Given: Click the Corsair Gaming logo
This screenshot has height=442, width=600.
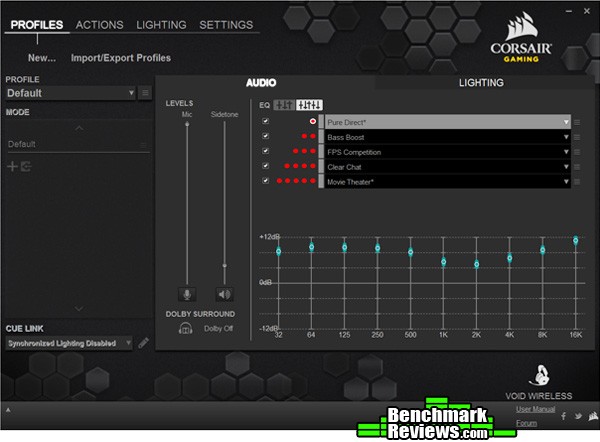Looking at the screenshot, I should tap(521, 38).
